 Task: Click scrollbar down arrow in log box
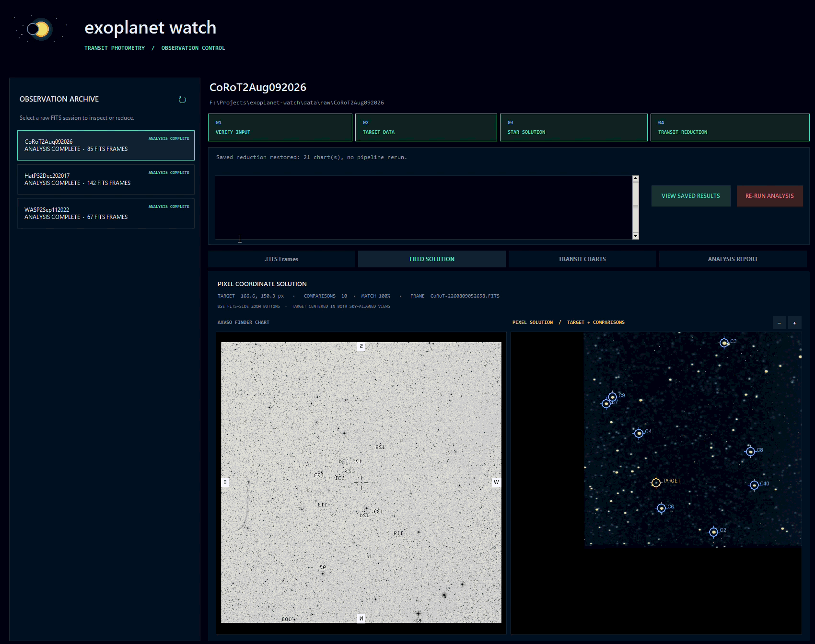pos(636,236)
